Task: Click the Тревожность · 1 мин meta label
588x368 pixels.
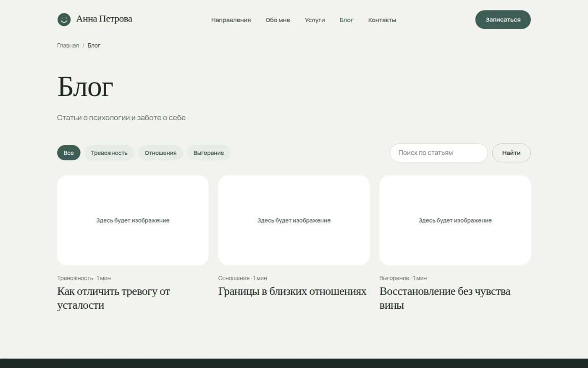Action: coord(84,278)
